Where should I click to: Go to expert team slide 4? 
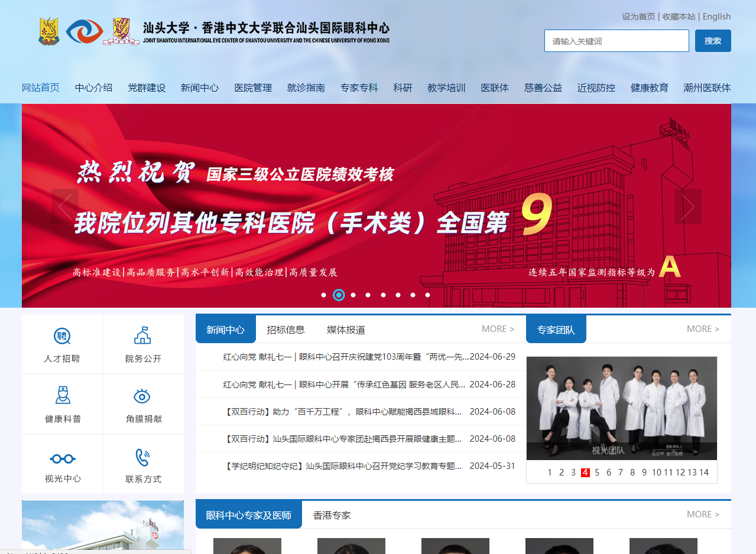[x=585, y=472]
